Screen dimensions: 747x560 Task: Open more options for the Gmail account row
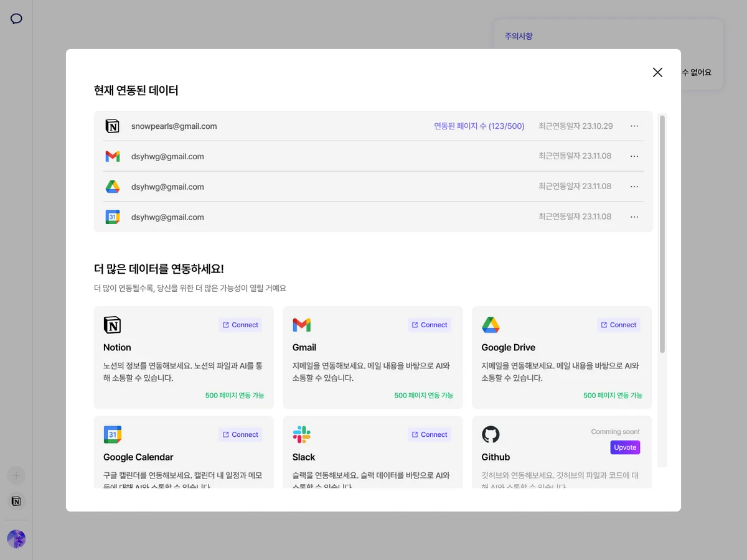[634, 156]
